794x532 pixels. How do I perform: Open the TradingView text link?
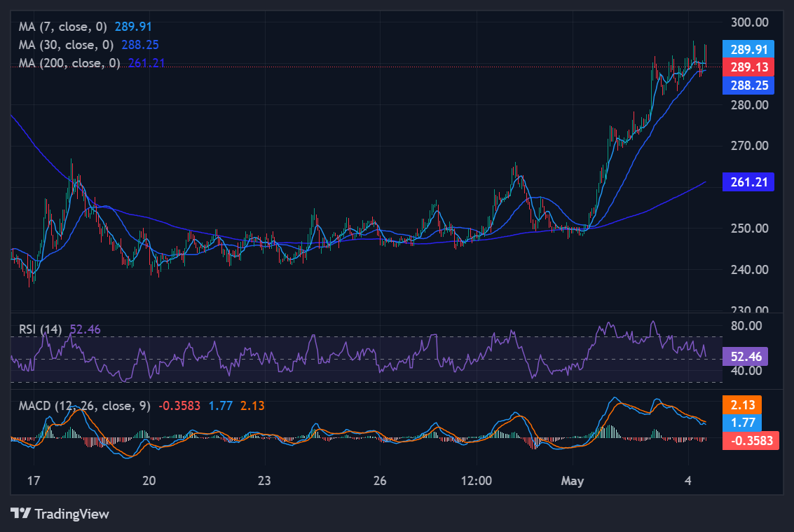click(72, 514)
